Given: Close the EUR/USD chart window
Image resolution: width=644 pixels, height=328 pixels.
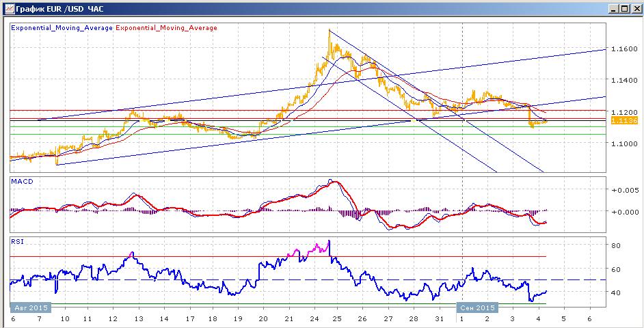Looking at the screenshot, I should pos(635,9).
